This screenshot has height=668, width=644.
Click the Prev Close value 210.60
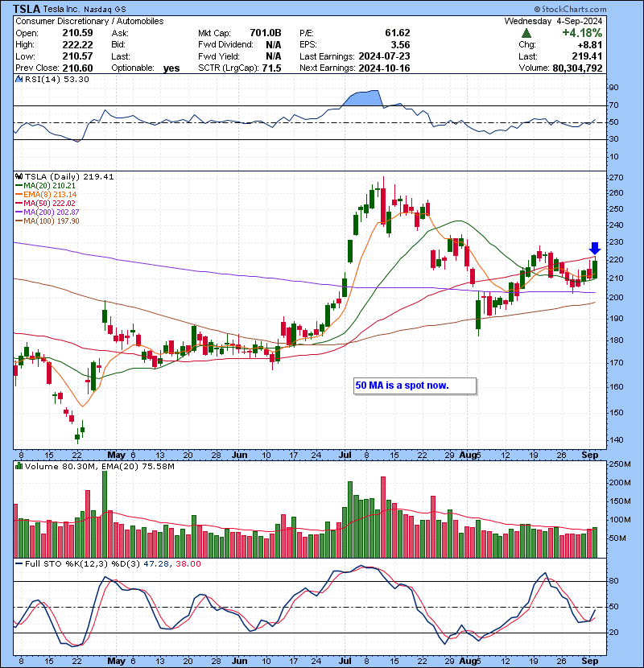pos(77,68)
